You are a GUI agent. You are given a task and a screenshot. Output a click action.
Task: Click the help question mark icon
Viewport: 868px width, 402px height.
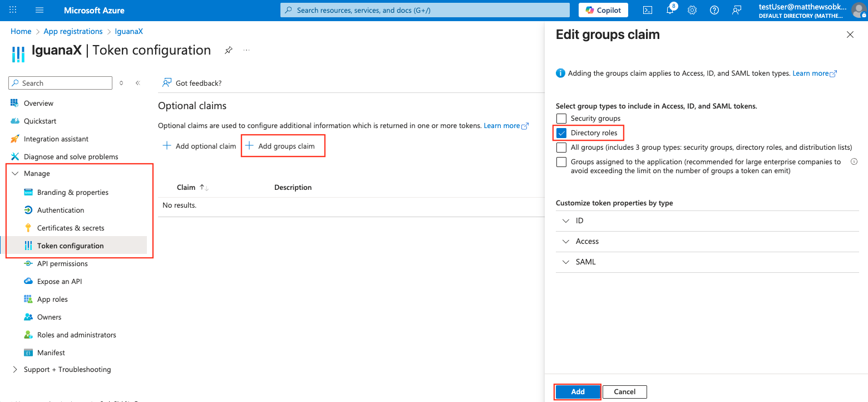714,10
